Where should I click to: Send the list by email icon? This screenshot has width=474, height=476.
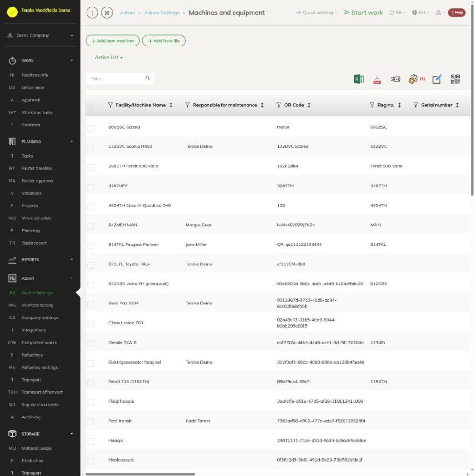(395, 79)
